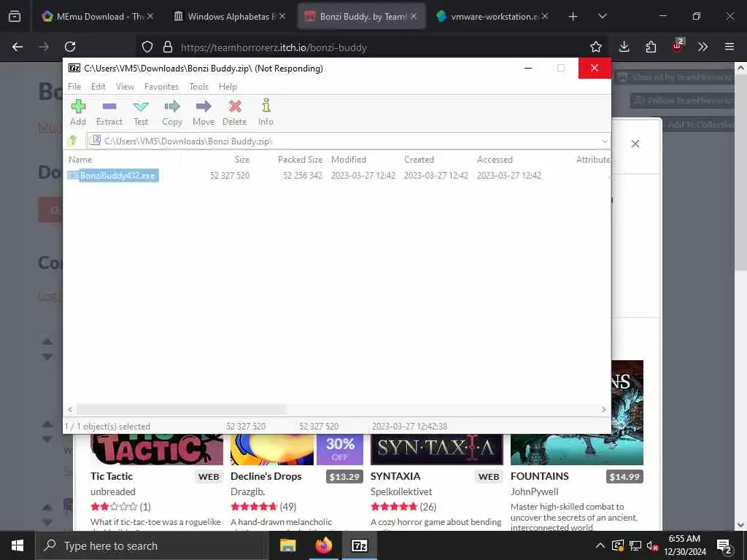Image resolution: width=747 pixels, height=560 pixels.
Task: Close the itch.io popup with X
Action: [x=635, y=144]
